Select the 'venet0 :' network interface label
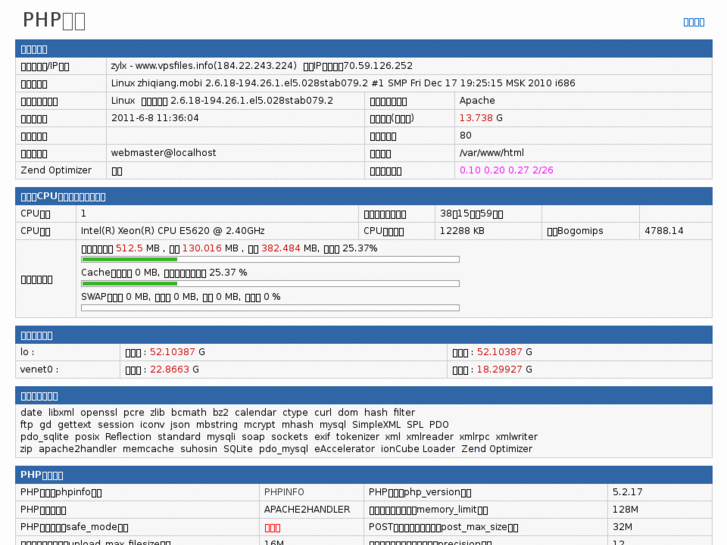727x545 pixels. (39, 369)
